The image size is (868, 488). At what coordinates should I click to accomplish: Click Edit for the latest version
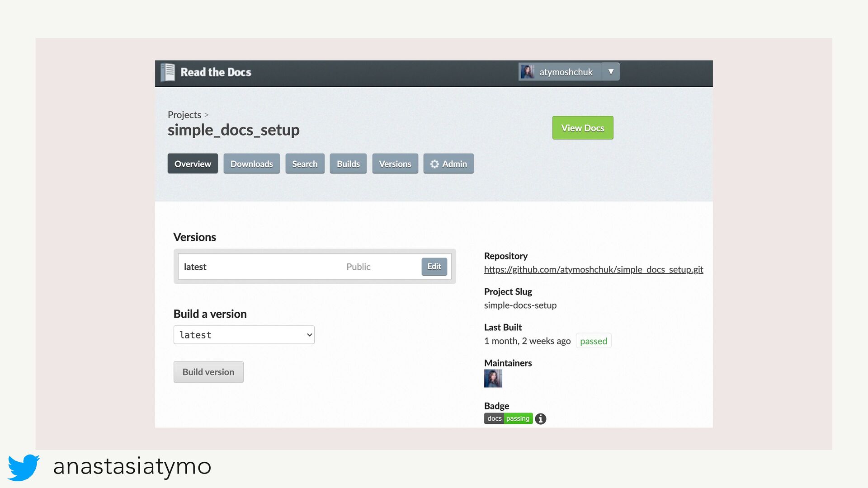(x=434, y=267)
